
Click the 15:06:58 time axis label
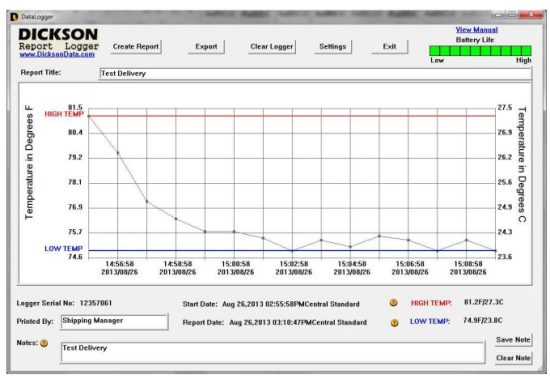coord(410,264)
